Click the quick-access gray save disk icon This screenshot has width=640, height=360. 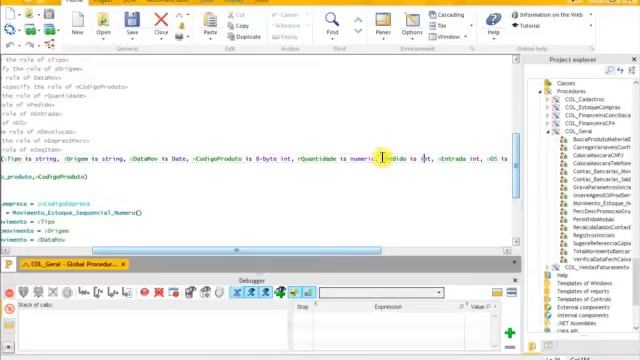49,14
